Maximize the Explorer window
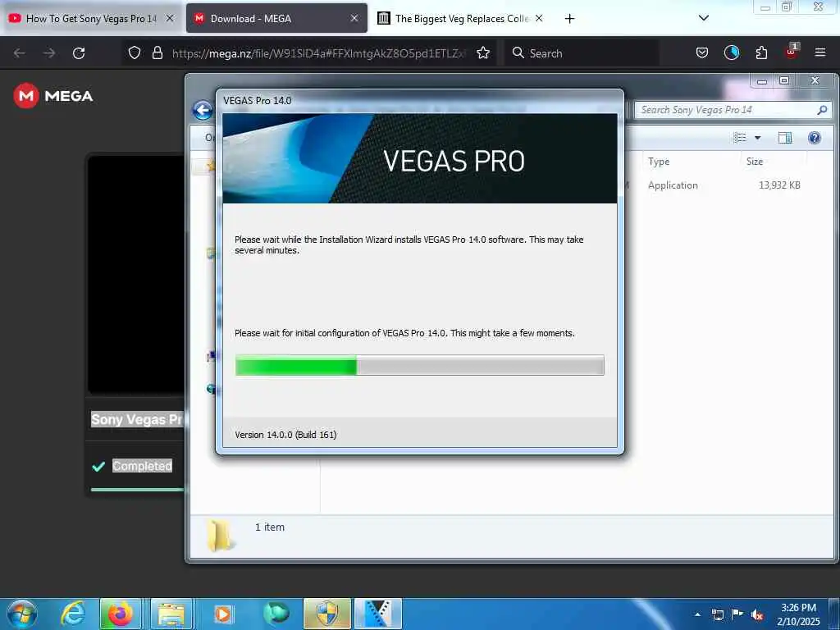Image resolution: width=840 pixels, height=630 pixels. point(784,81)
